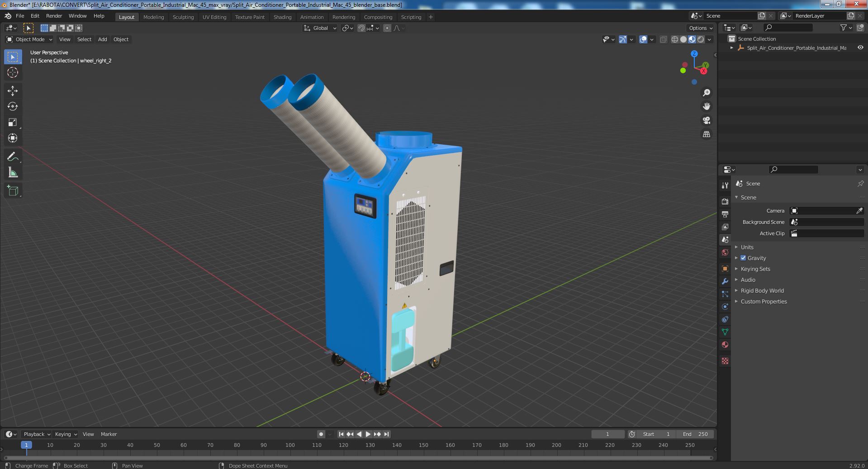Select the Measure tool
868x469 pixels.
(13, 172)
